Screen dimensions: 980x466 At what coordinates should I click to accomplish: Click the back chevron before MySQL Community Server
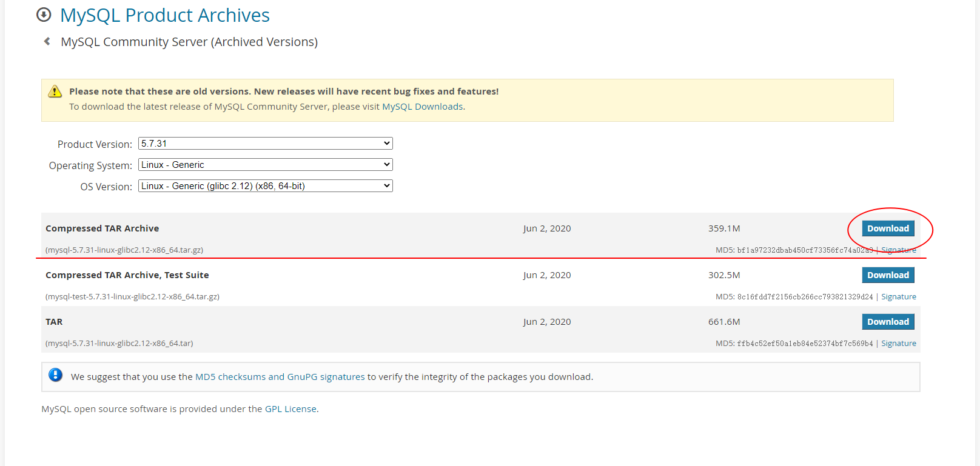point(47,41)
